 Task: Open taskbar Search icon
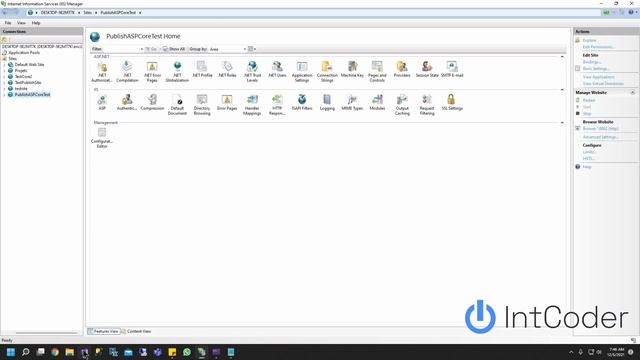click(25, 352)
